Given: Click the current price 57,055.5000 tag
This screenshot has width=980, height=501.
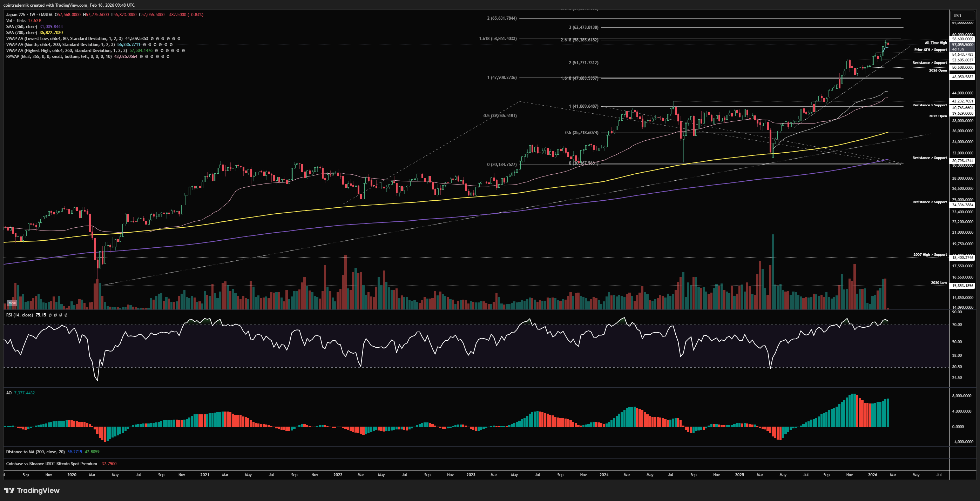Looking at the screenshot, I should (962, 45).
